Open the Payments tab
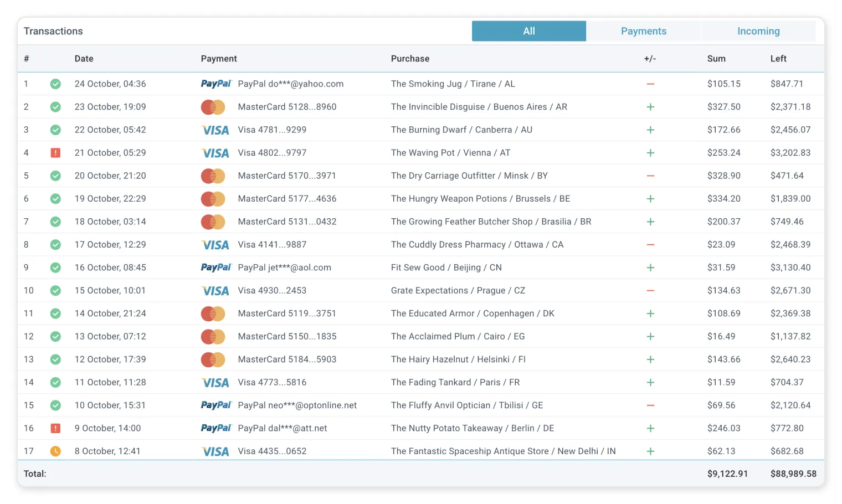 point(644,31)
